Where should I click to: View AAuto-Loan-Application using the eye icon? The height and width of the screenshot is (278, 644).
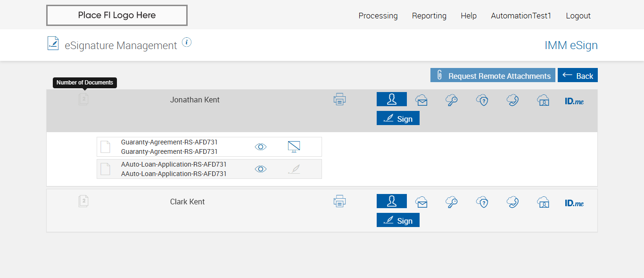click(261, 169)
